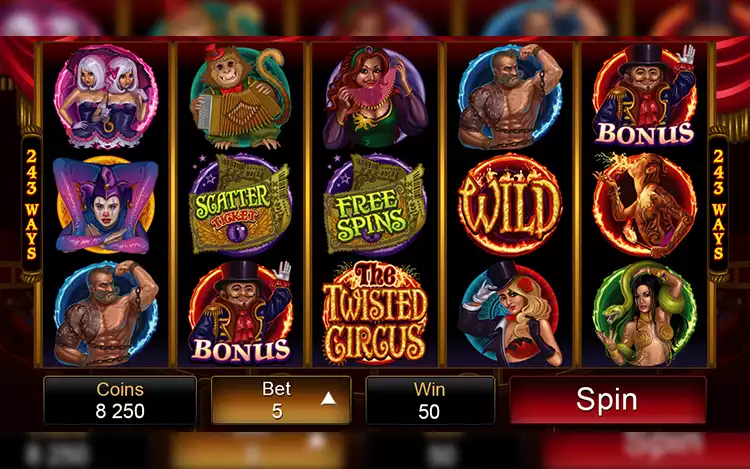Tap the blonde magician with top hat
Viewport: 750px width, 469px height.
510,313
